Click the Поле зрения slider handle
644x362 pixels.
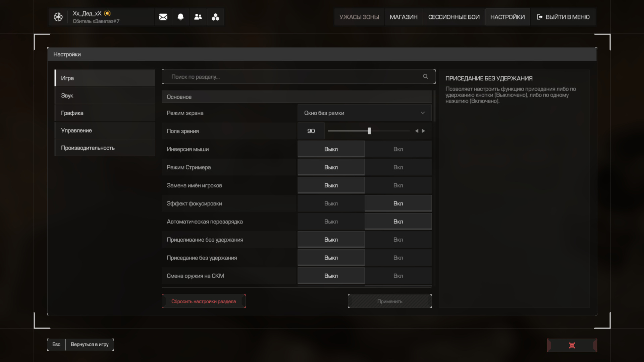pos(369,131)
